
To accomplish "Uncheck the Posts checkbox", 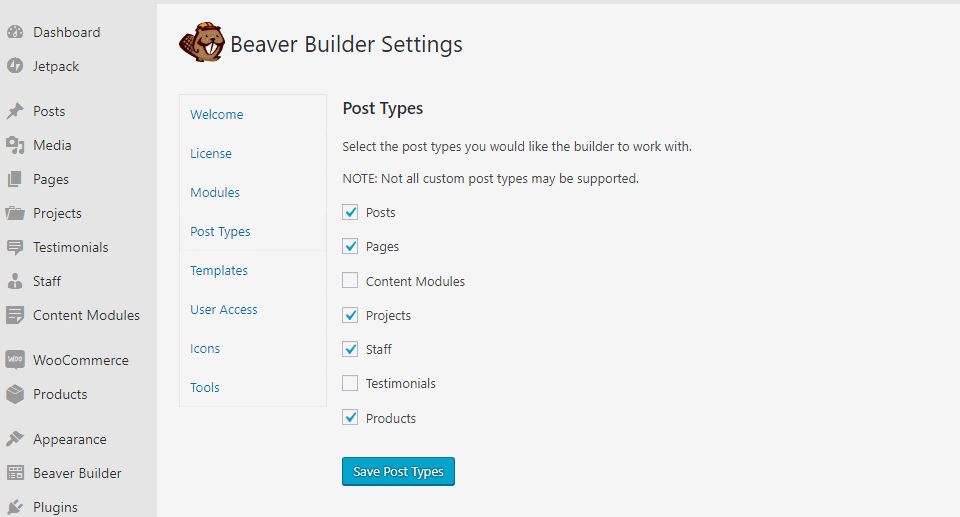I will click(x=350, y=212).
